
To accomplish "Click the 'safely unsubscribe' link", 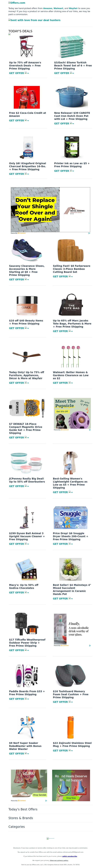I will pos(70,856).
